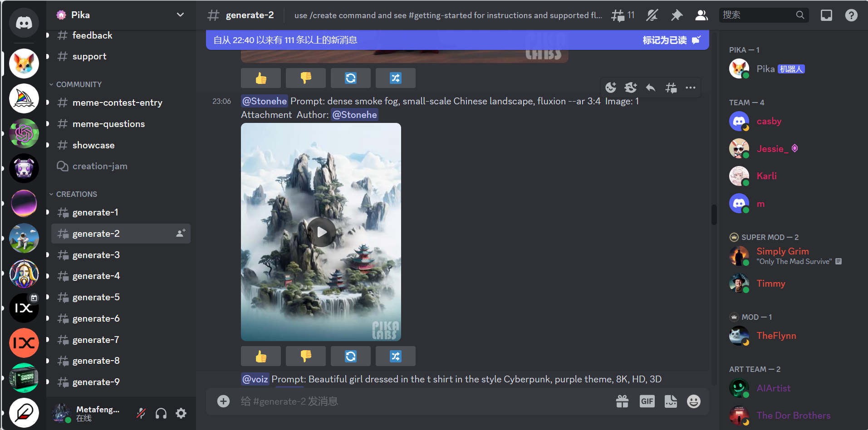868x430 pixels.
Task: Remix the Chinese landscape video with shuffle
Action: click(396, 356)
